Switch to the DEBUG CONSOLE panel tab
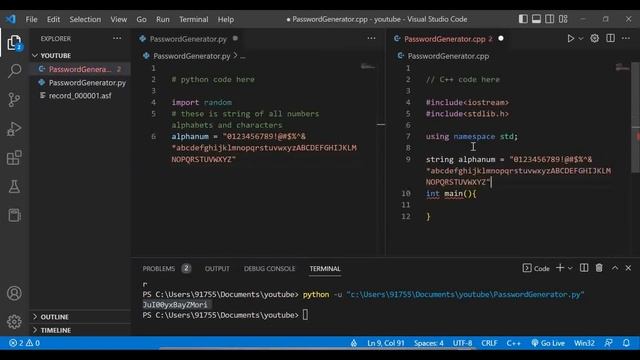Viewport: 640px width, 360px height. 269,269
